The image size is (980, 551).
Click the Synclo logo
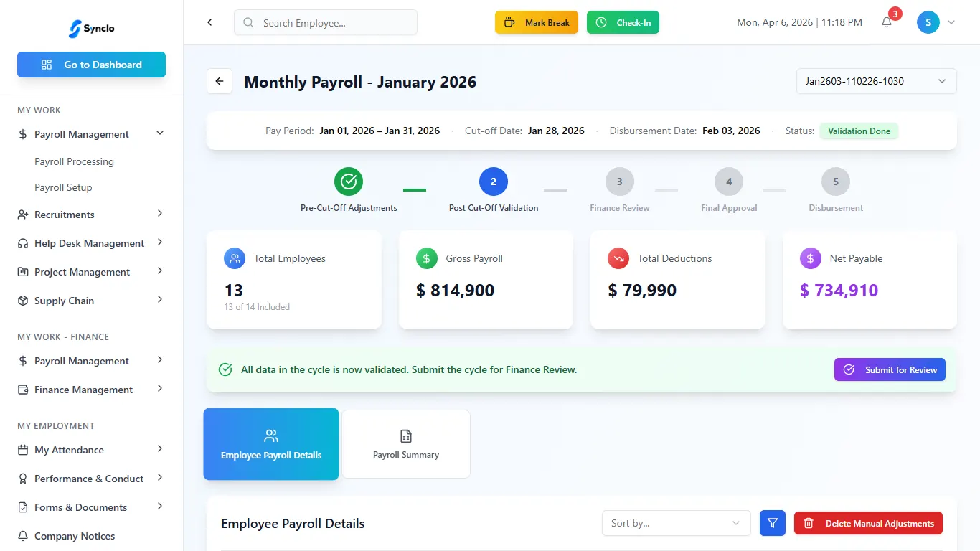91,29
